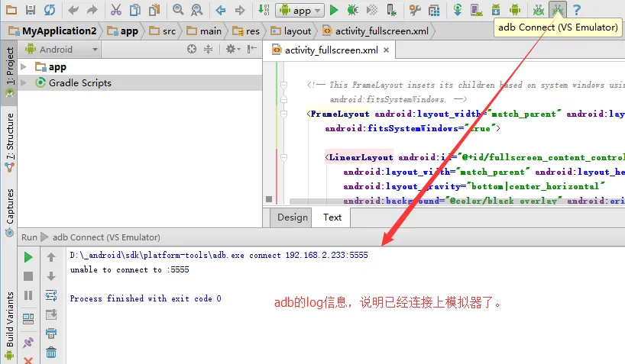Collapse the LinearLayout code fold marker
Image resolution: width=625 pixels, height=364 pixels.
[283, 157]
